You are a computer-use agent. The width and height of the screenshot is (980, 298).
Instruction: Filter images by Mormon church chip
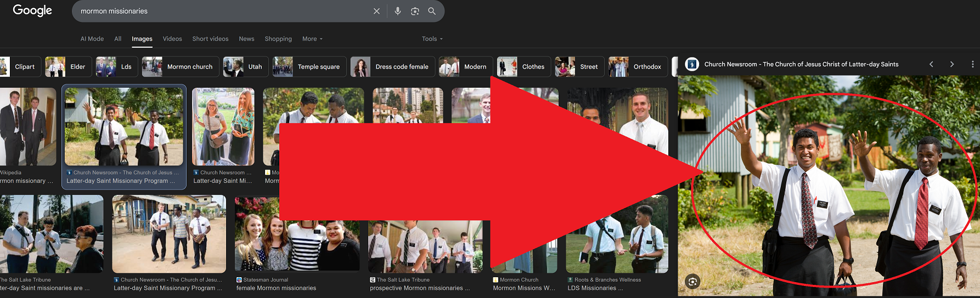point(180,67)
